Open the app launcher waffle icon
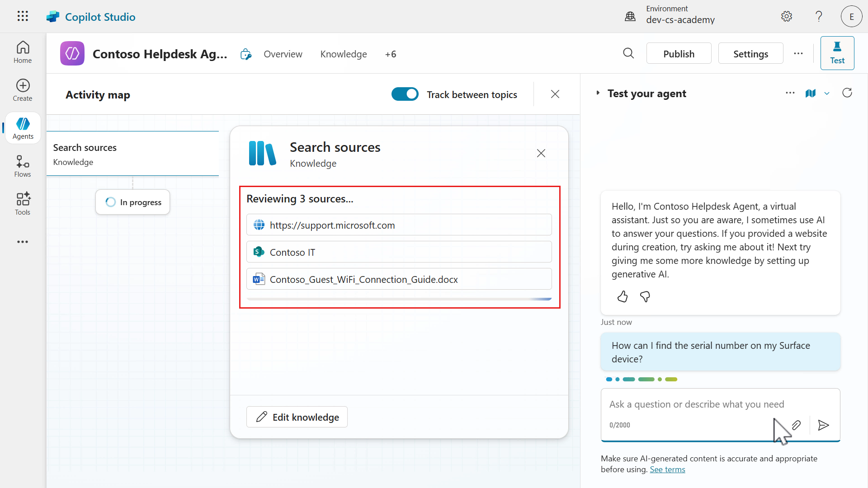The width and height of the screenshot is (868, 488). pyautogui.click(x=23, y=16)
